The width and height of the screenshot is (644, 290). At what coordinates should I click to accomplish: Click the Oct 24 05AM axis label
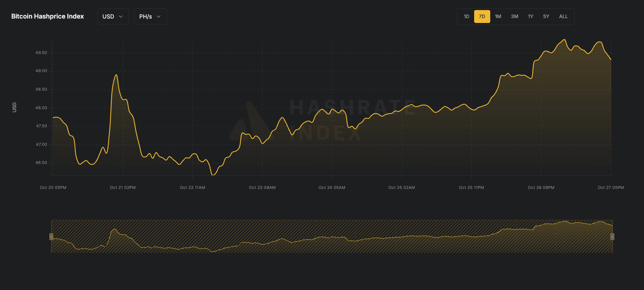click(x=332, y=188)
